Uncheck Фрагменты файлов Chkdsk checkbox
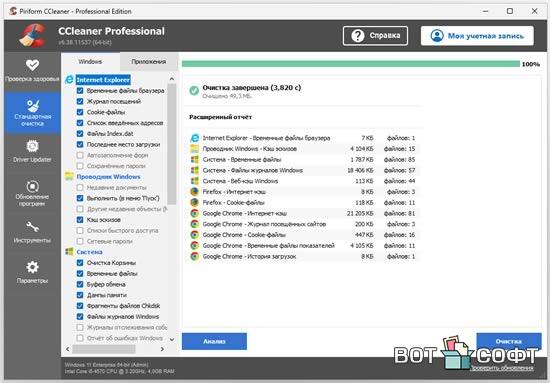The height and width of the screenshot is (383, 550). click(80, 306)
